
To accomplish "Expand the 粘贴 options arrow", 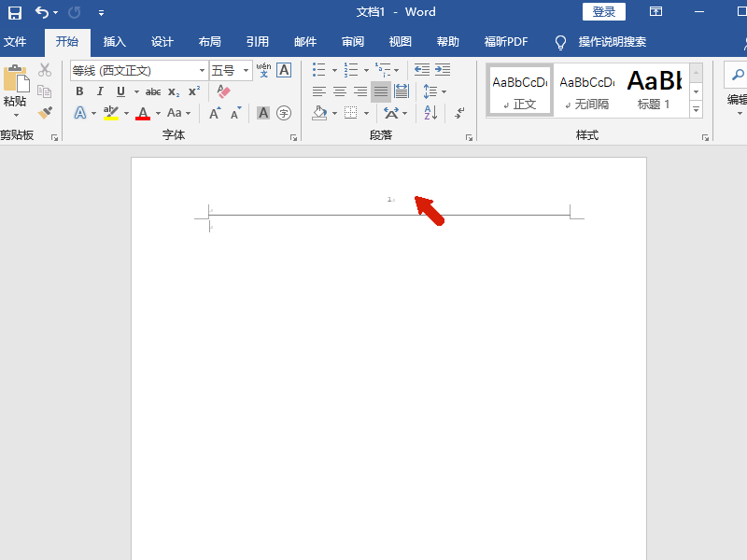I will pos(16,115).
